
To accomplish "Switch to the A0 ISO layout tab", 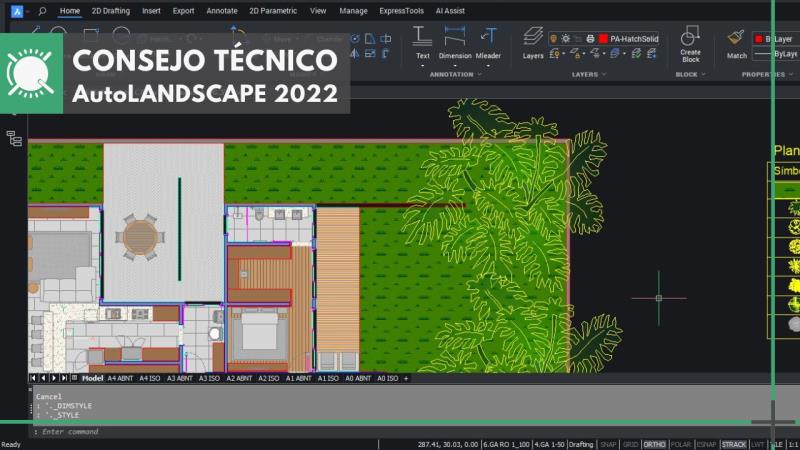I will coord(387,378).
